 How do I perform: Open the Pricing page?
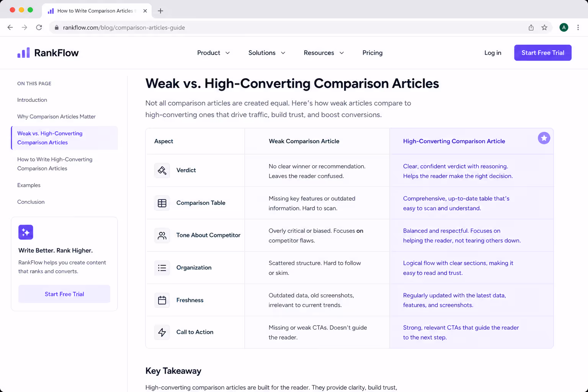click(372, 53)
